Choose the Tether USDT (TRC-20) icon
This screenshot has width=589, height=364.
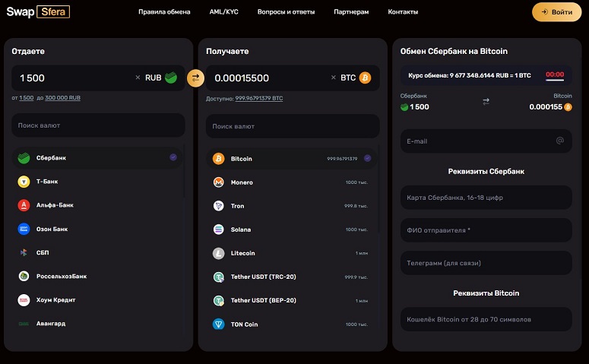click(219, 277)
